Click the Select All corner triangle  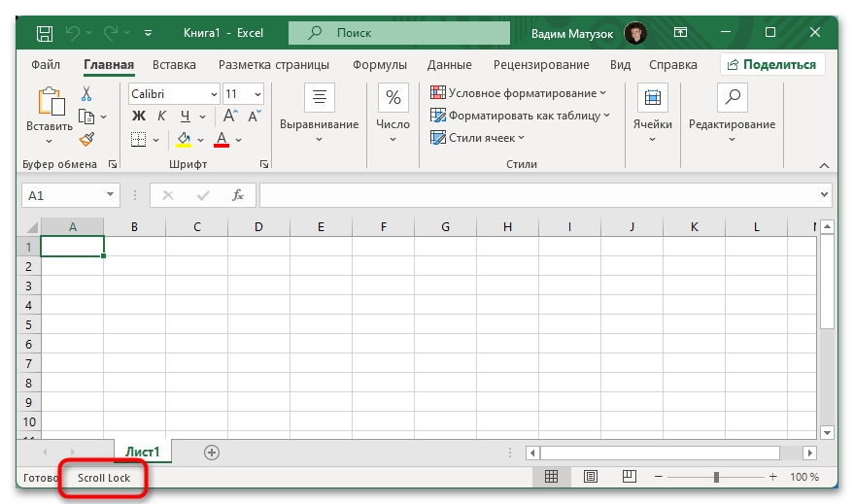coord(32,227)
